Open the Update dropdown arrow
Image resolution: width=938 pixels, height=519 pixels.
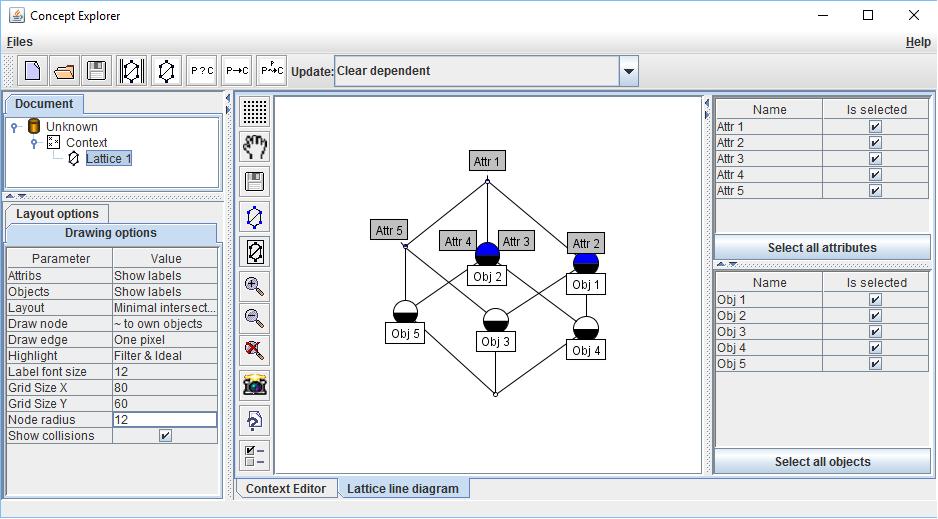click(629, 71)
